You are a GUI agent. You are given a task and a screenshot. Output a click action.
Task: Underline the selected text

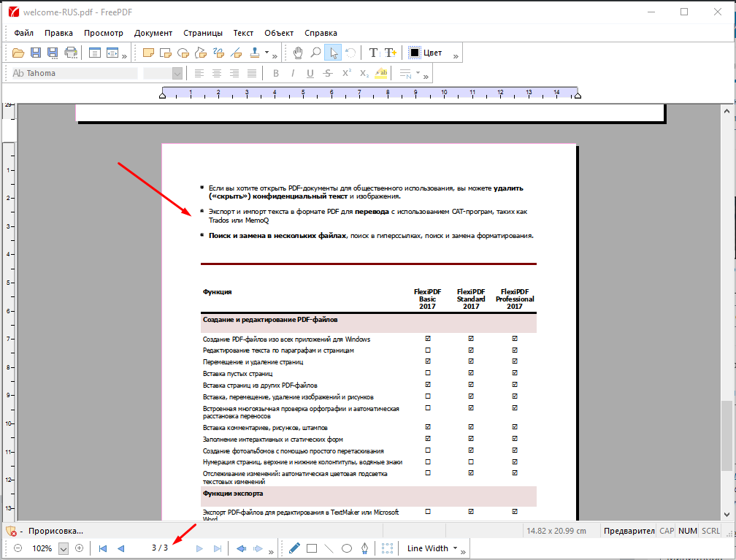[x=310, y=73]
